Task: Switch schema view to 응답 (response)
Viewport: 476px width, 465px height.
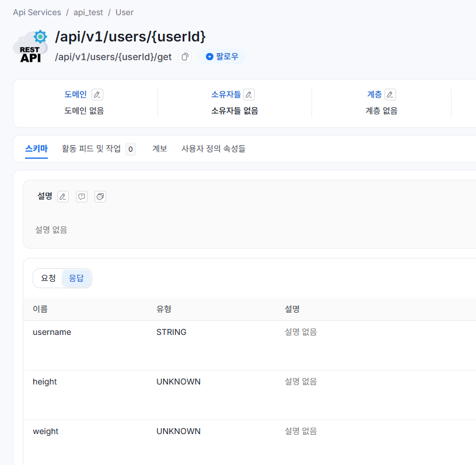Action: (76, 278)
